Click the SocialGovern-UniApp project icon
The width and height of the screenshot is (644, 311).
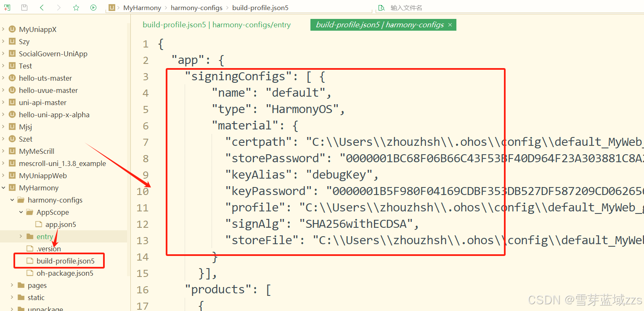click(12, 54)
